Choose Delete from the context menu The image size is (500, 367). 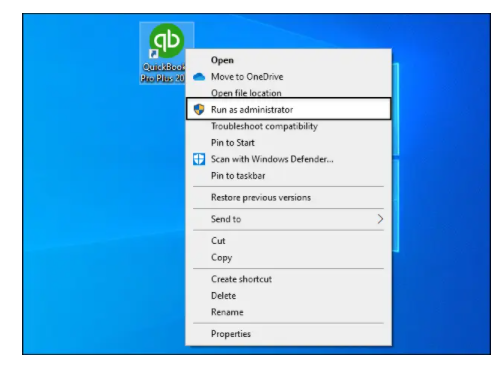coord(288,296)
